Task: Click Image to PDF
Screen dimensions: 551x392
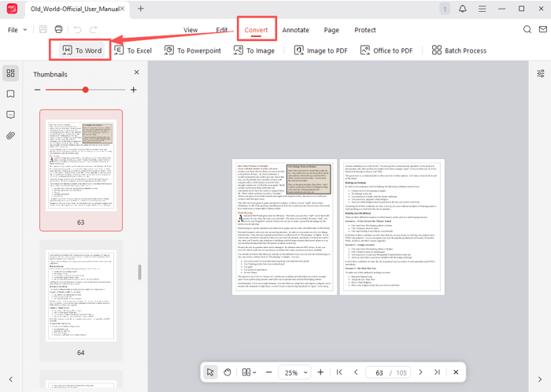Action: 320,50
